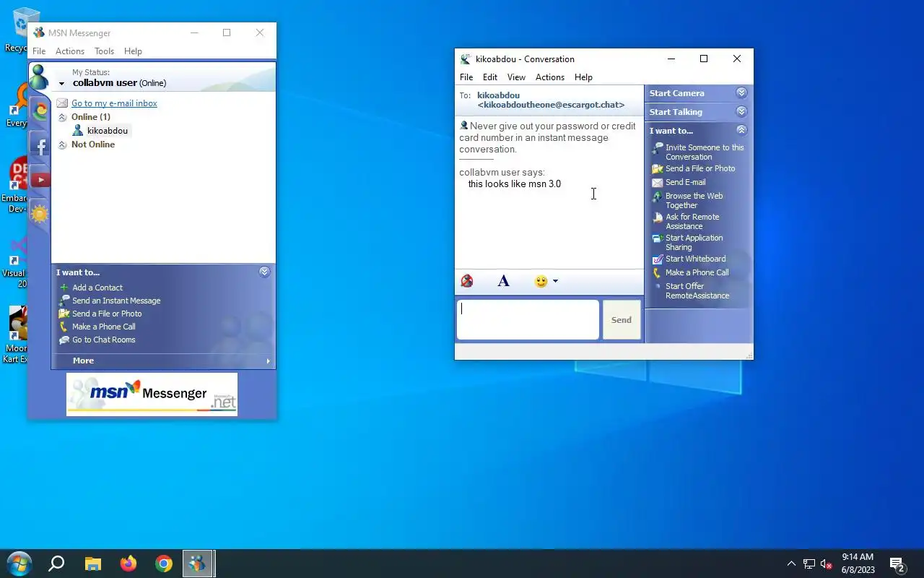Collapse the Online (1) contact group
This screenshot has height=578, width=924.
click(x=63, y=117)
